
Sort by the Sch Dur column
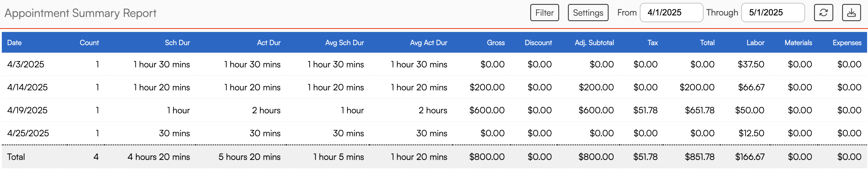pyautogui.click(x=177, y=43)
